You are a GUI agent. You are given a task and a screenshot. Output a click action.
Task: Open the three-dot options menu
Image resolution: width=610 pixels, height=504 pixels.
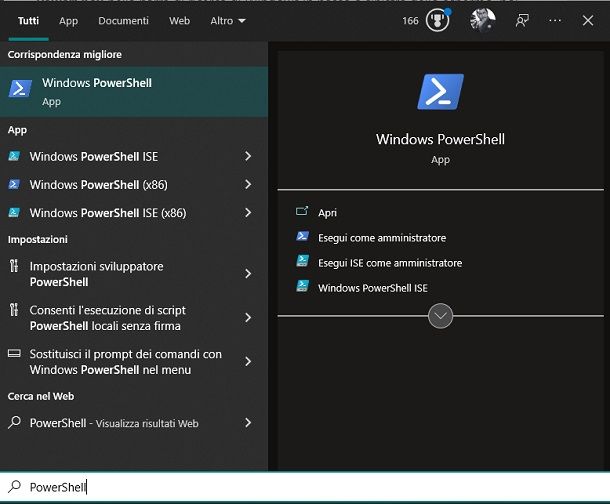click(x=555, y=21)
